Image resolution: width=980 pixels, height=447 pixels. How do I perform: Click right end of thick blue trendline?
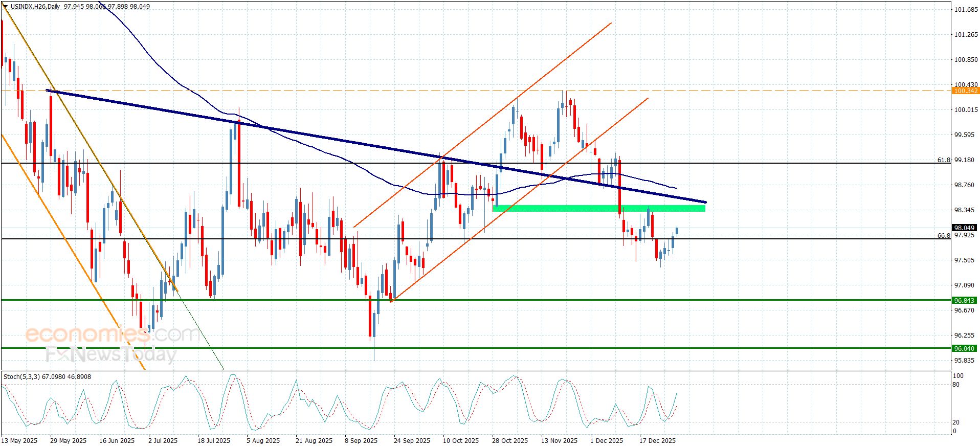704,202
